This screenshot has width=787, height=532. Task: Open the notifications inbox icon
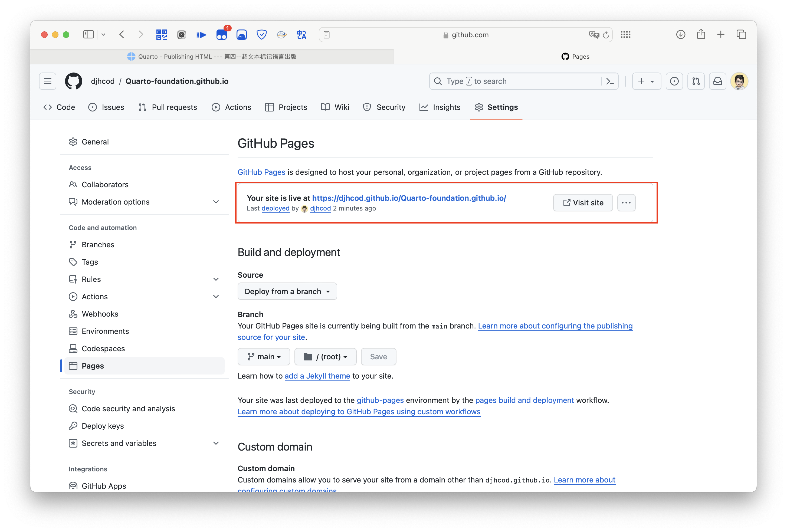[x=717, y=81]
